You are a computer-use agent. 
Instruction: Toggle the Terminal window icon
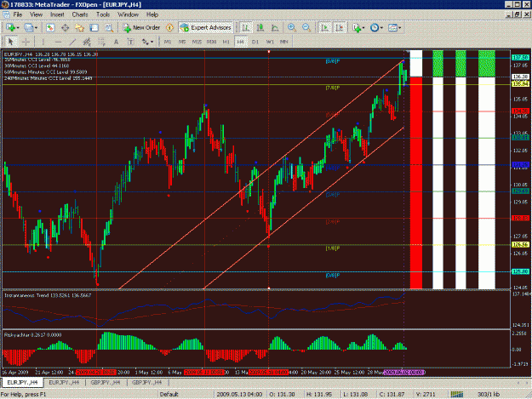[94, 28]
